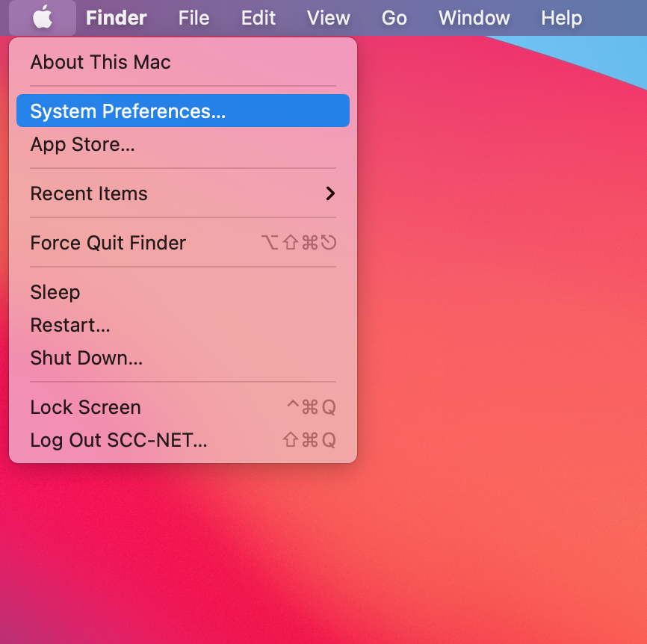
Task: Choose About This Mac
Action: click(x=183, y=62)
